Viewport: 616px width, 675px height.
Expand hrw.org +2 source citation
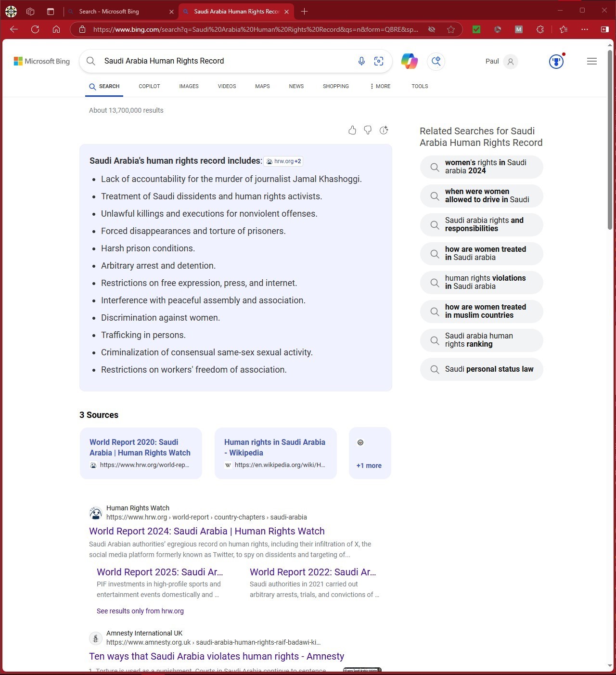pos(283,161)
